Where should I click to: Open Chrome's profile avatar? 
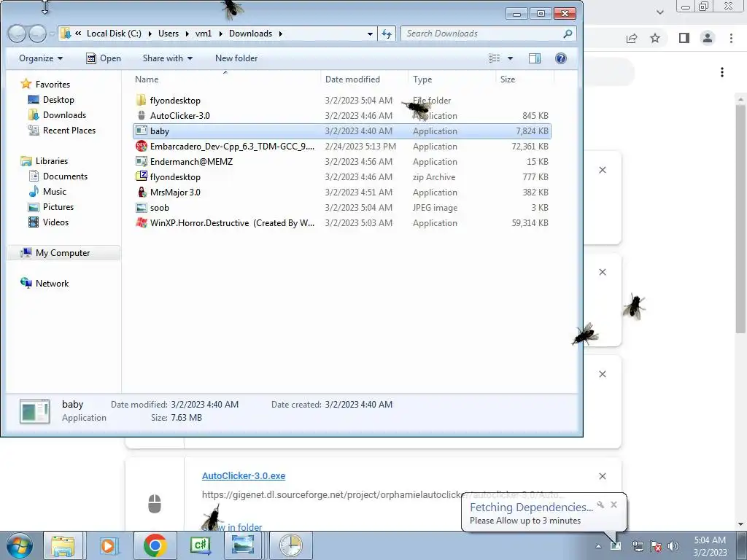coord(708,38)
